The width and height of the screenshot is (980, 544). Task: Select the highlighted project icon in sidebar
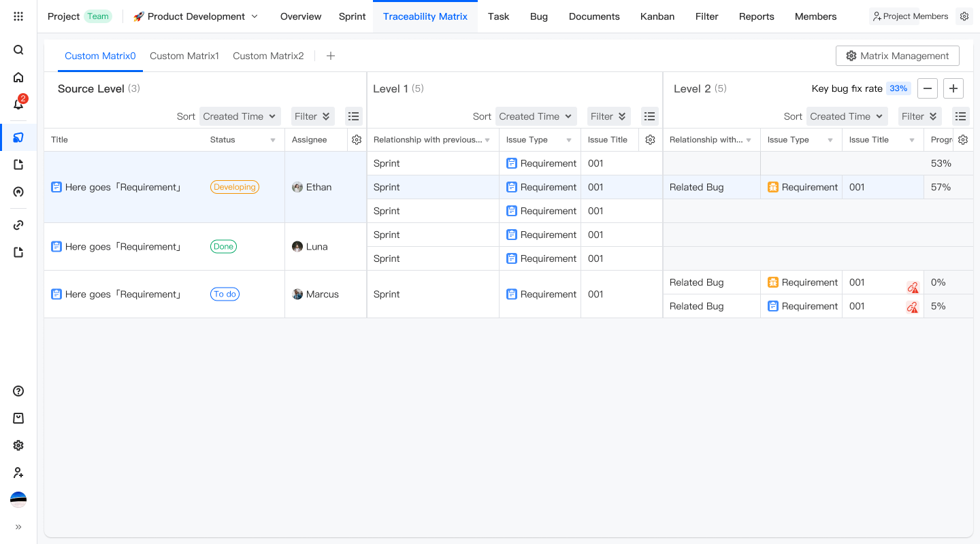(18, 137)
